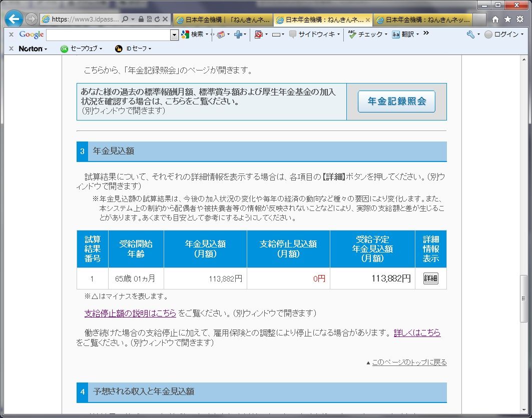This screenshot has width=532, height=418.
Task: Refresh the page with the reload icon
Action: pos(157,19)
